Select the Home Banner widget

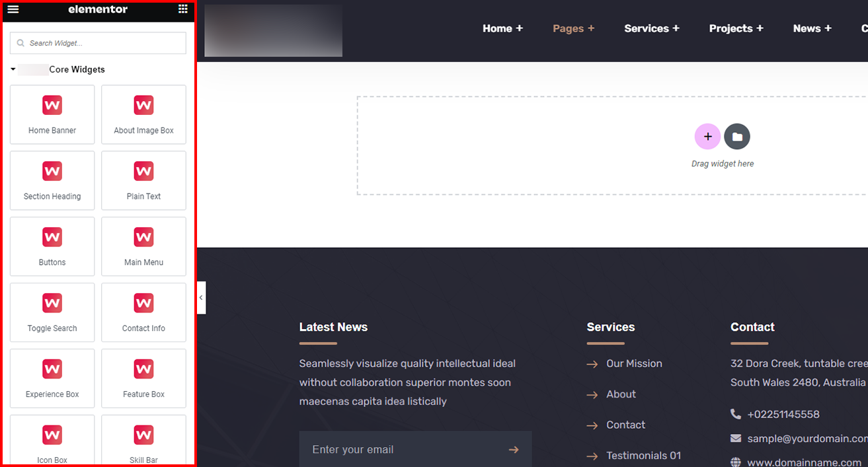pos(52,114)
